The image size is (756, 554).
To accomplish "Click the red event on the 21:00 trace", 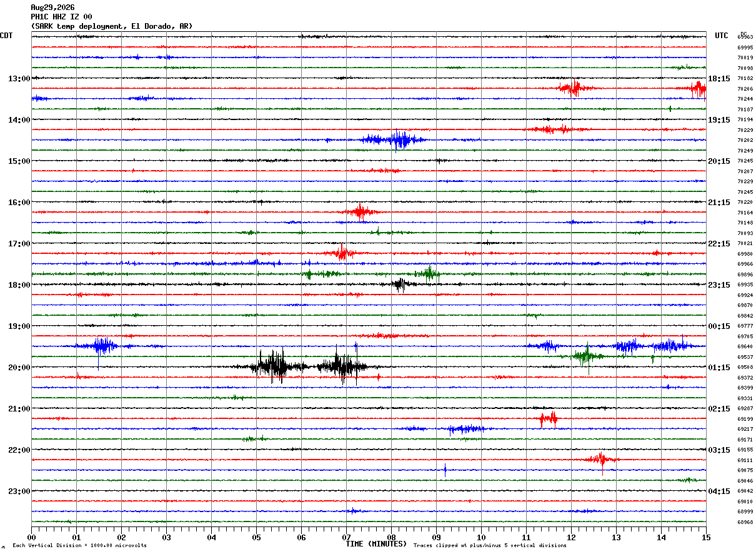I will (548, 419).
